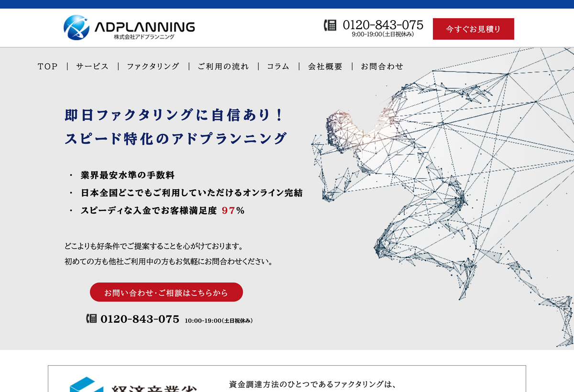Click the hero phone number 0120-843-075
Screen dimensions: 574x392
pyautogui.click(x=140, y=319)
